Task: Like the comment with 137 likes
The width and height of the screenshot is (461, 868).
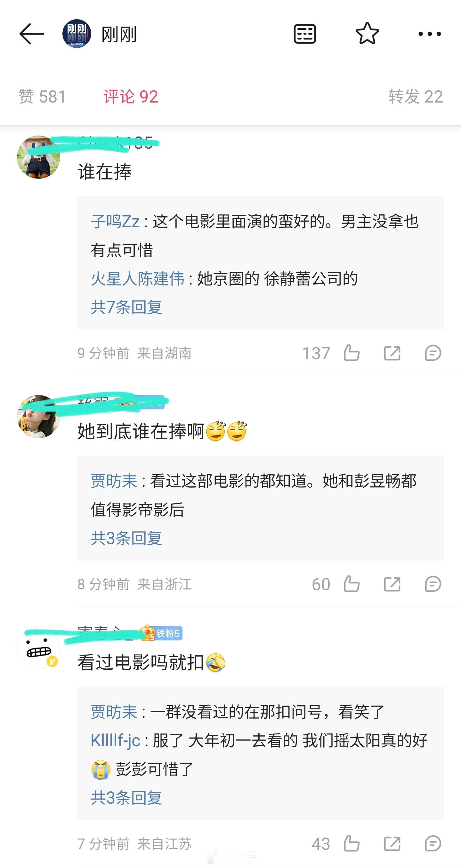Action: [352, 353]
